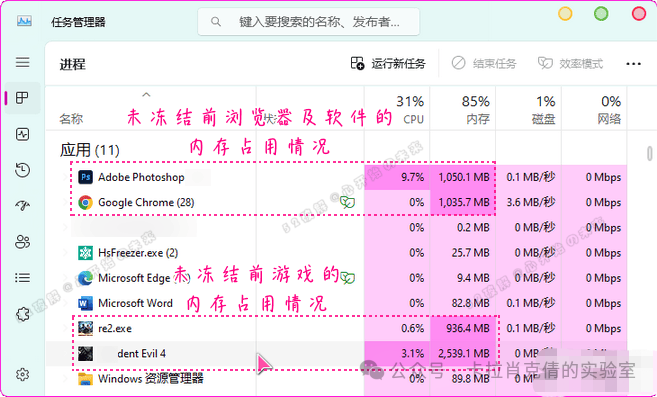Click the Apps (11) group heading
The height and width of the screenshot is (397, 657).
click(90, 150)
